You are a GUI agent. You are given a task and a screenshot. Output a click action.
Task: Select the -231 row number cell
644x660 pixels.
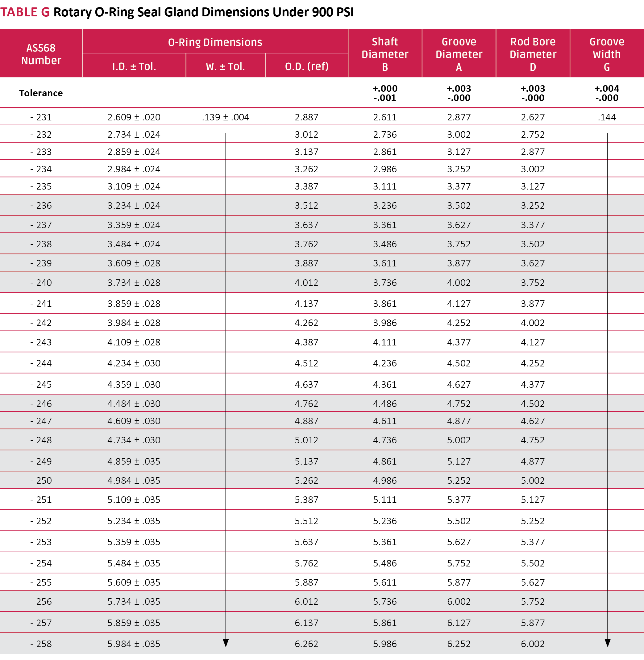[41, 117]
